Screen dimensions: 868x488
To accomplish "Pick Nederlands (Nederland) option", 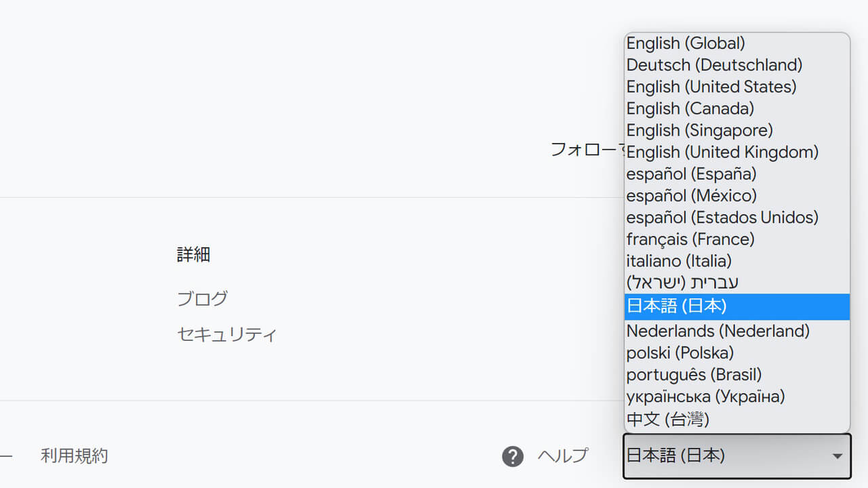I will coord(718,331).
